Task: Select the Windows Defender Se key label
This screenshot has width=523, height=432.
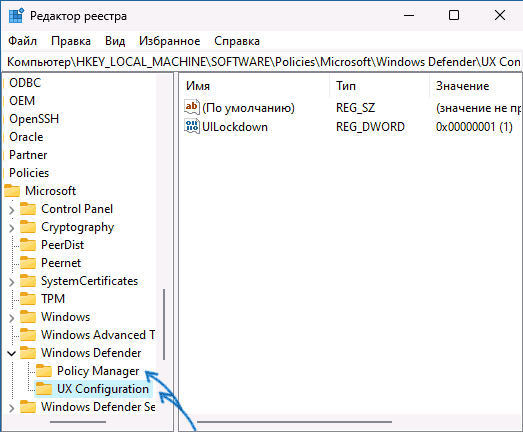Action: 98,407
